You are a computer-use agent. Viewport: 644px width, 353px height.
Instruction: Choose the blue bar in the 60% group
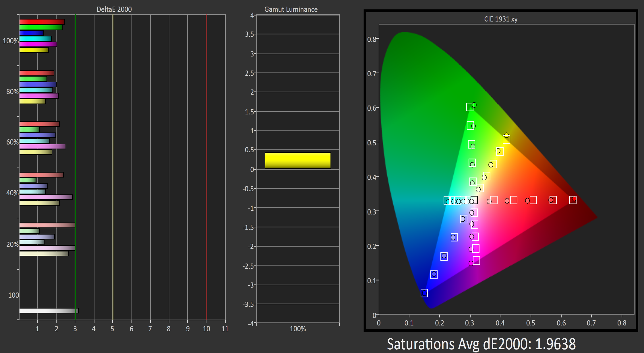point(37,135)
